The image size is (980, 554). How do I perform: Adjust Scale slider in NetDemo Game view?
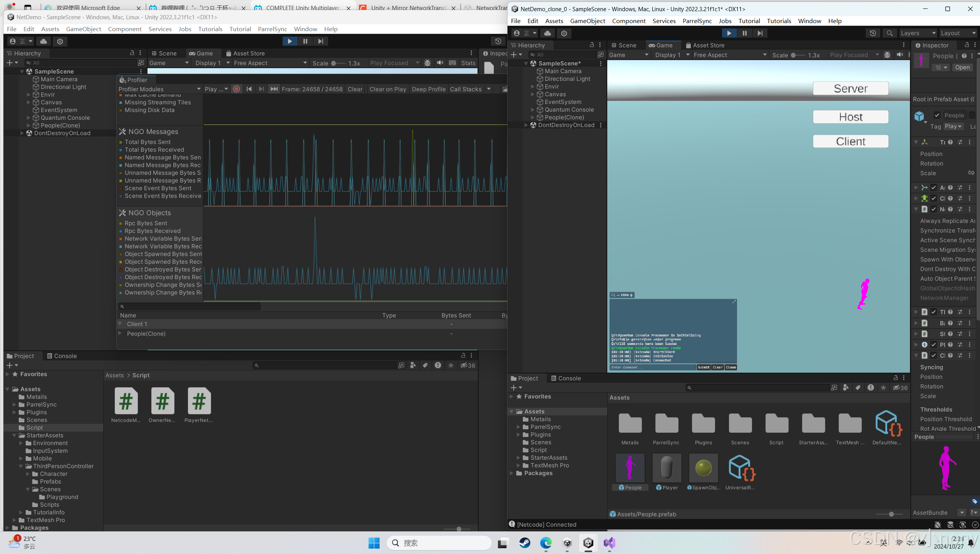pyautogui.click(x=338, y=63)
